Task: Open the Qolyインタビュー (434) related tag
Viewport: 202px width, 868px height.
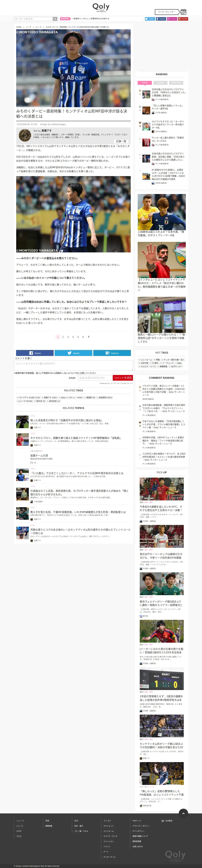Action: coord(71,397)
